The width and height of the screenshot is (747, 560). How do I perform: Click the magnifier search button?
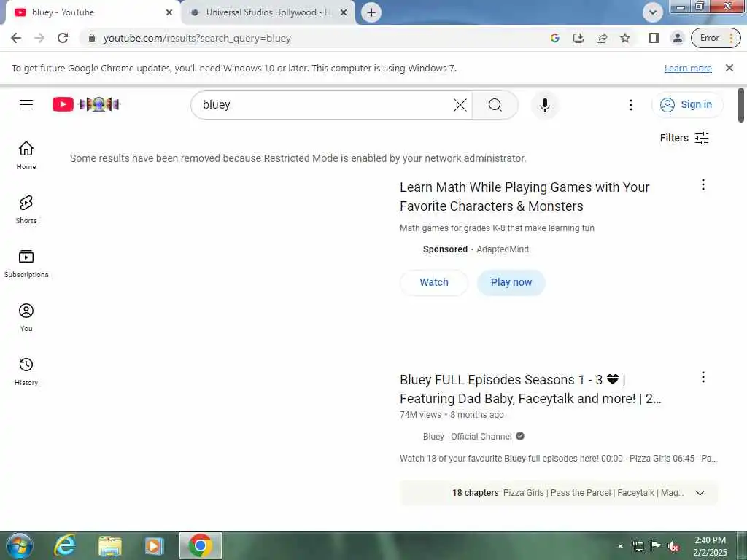[x=495, y=105]
